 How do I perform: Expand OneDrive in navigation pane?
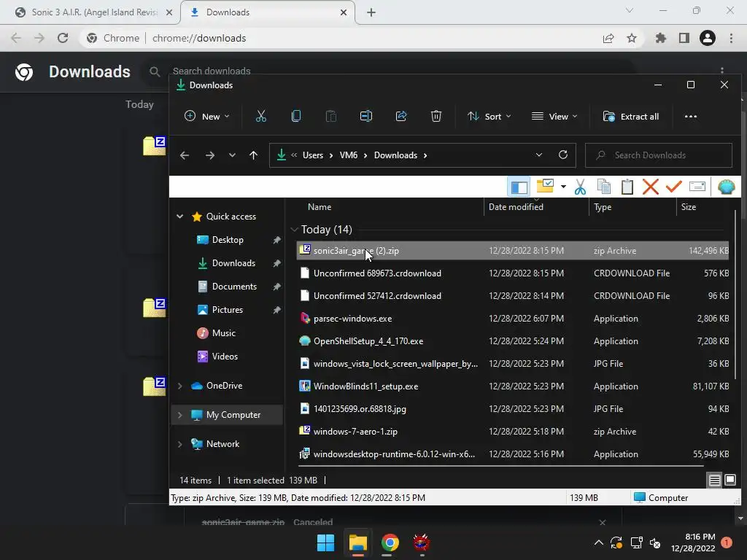[x=179, y=386]
